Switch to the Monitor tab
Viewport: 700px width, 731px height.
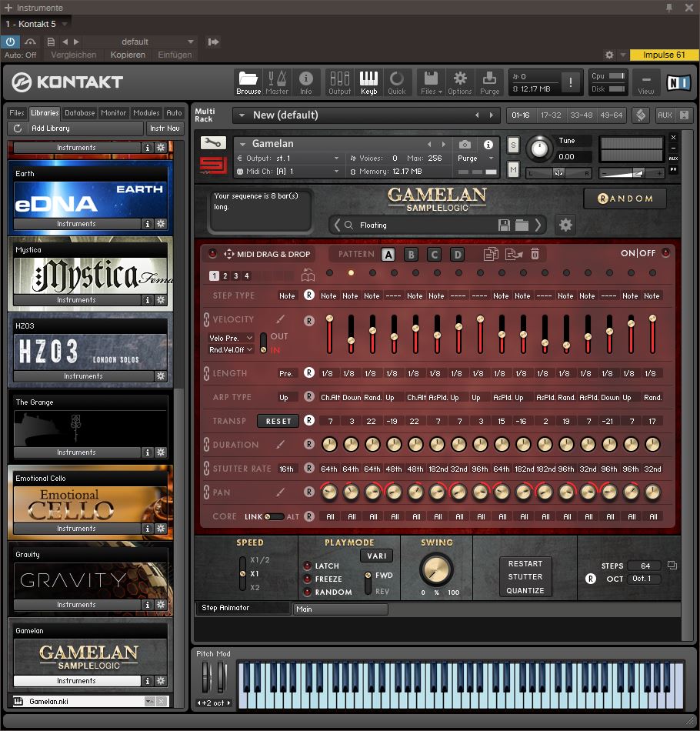click(114, 113)
